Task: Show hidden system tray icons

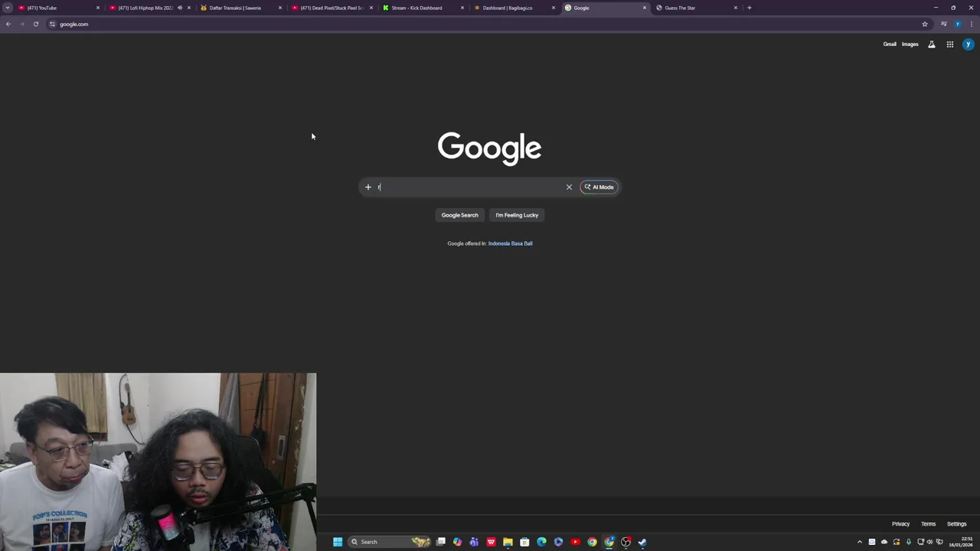Action: pos(860,542)
